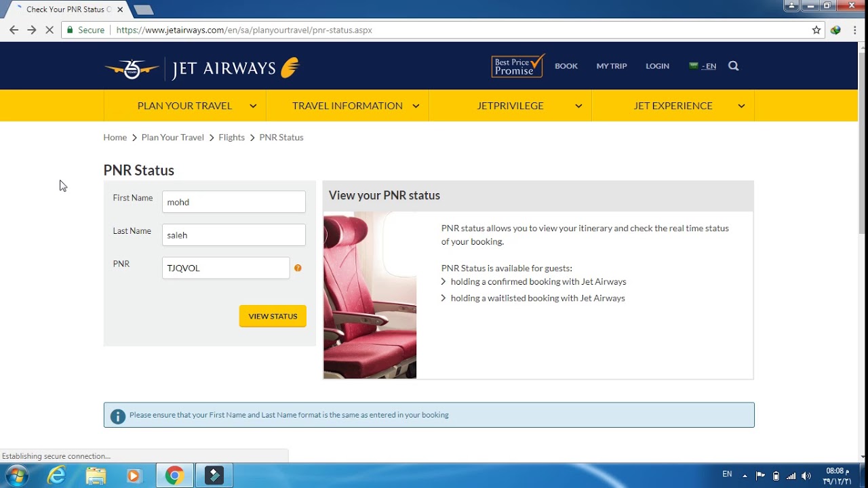Open the country language EN selector

coord(703,66)
